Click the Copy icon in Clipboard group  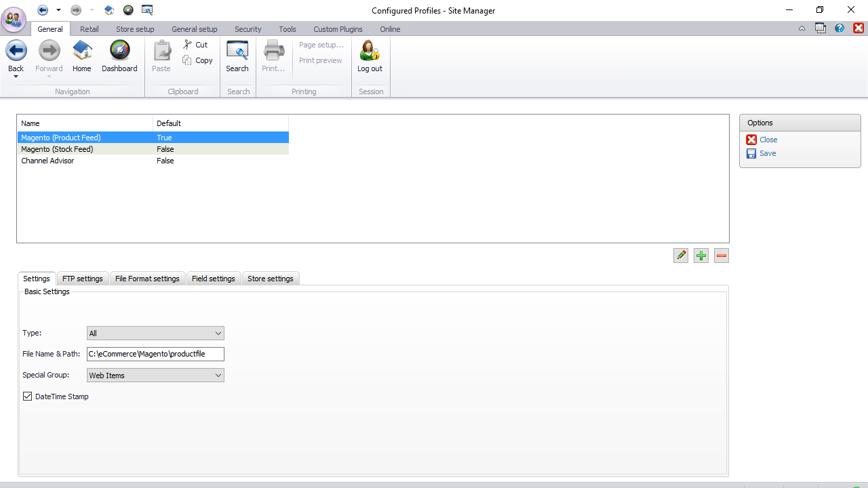click(x=188, y=60)
